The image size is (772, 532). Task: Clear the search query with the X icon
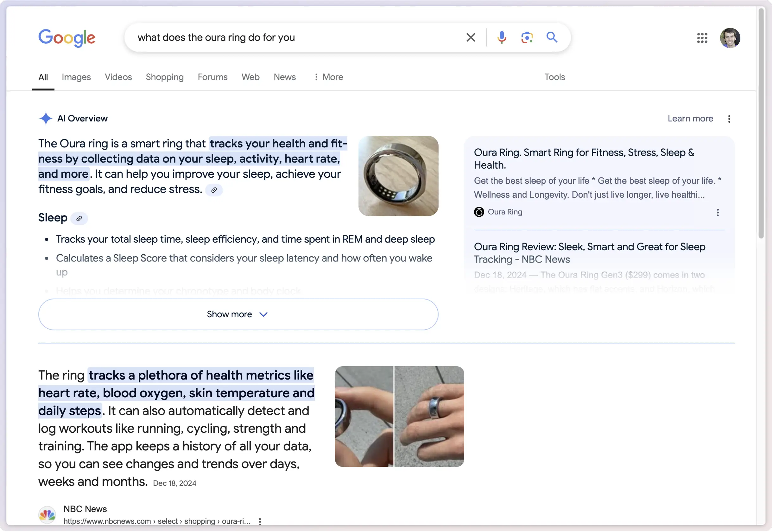coord(471,37)
